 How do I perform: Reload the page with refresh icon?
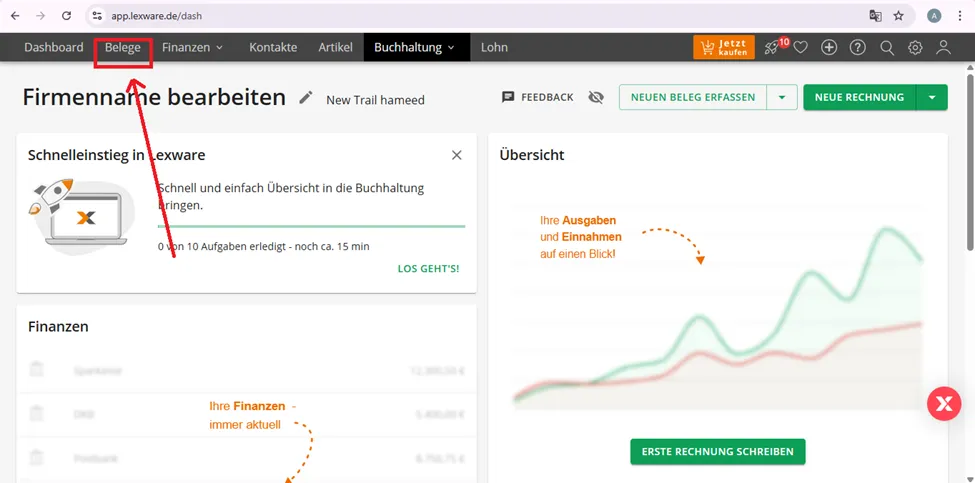[x=67, y=16]
